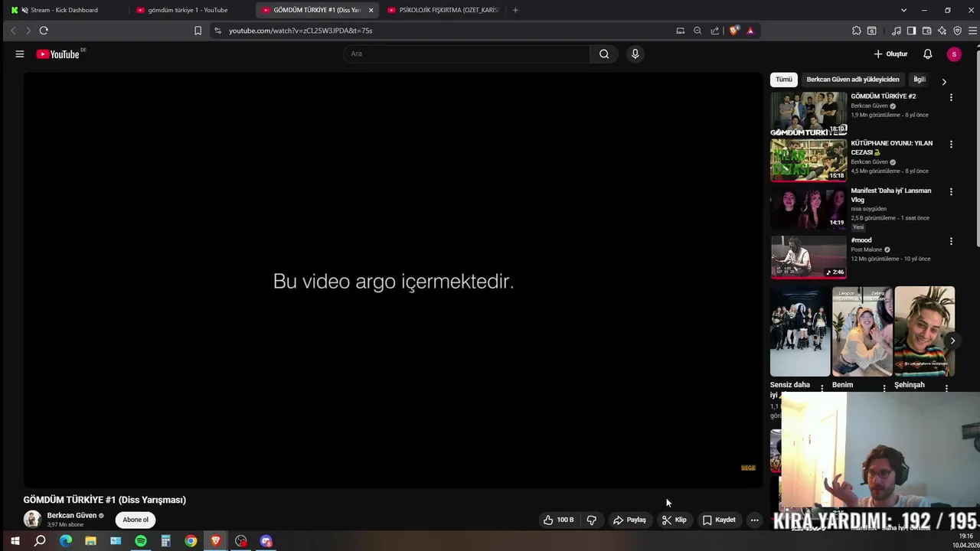This screenshot has width=980, height=551.
Task: Open Brave Shields lion icon
Action: pos(734,31)
